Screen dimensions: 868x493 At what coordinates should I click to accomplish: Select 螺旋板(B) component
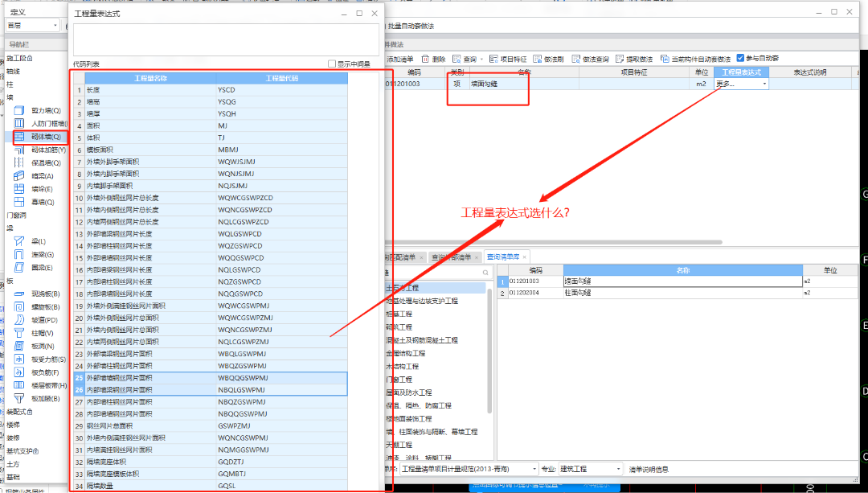[45, 307]
